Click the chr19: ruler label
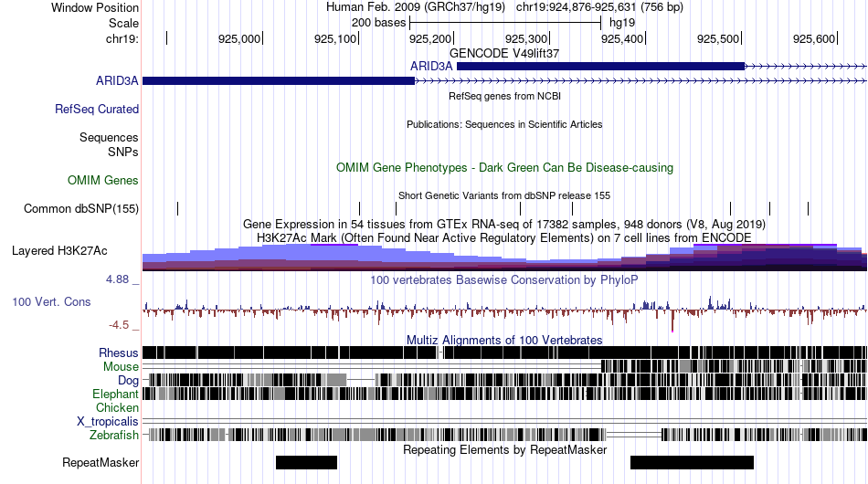The height and width of the screenshot is (484, 868). click(x=122, y=38)
